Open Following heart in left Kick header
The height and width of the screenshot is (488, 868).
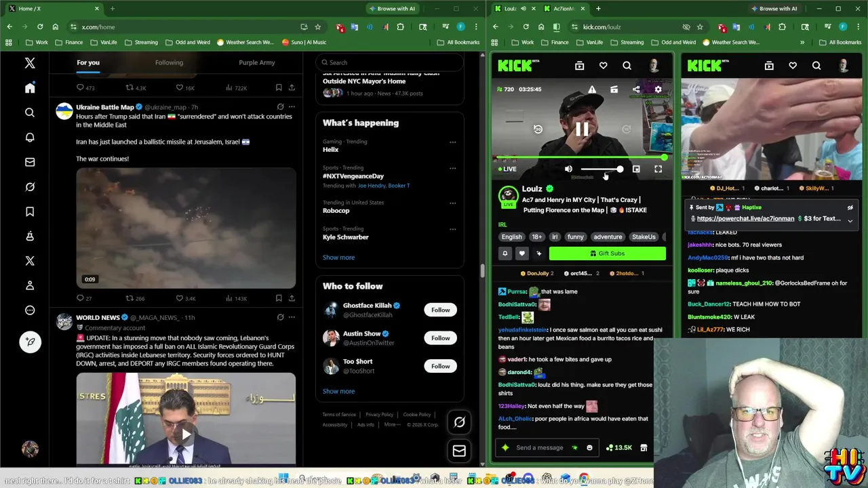click(603, 66)
